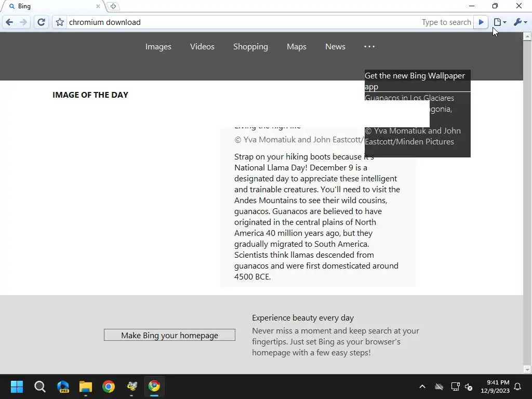
Task: Open the wrench settings menu
Action: pos(520,22)
